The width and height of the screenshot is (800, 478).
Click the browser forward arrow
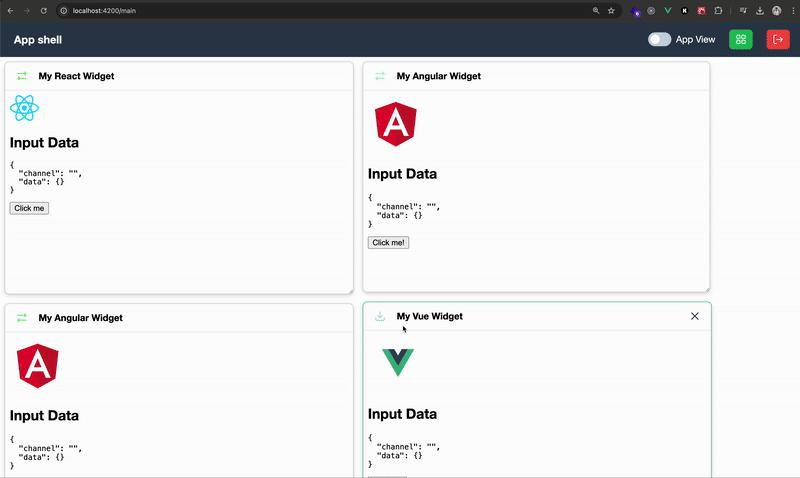coord(27,11)
